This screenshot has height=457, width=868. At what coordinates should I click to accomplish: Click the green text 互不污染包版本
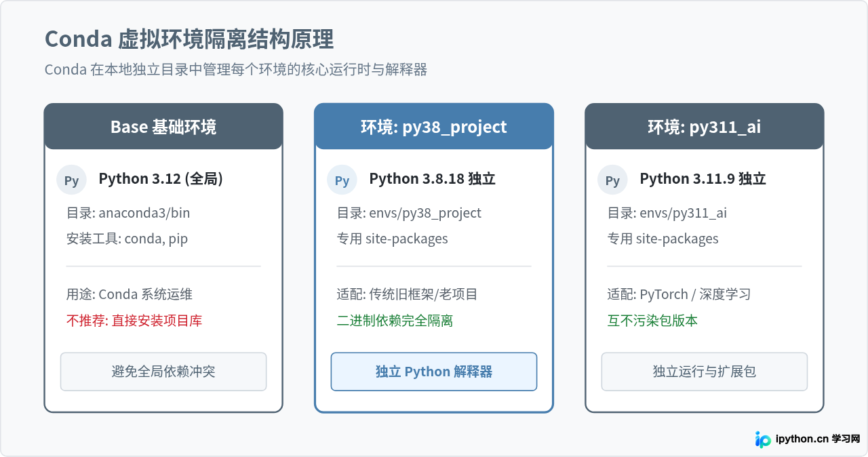[653, 320]
